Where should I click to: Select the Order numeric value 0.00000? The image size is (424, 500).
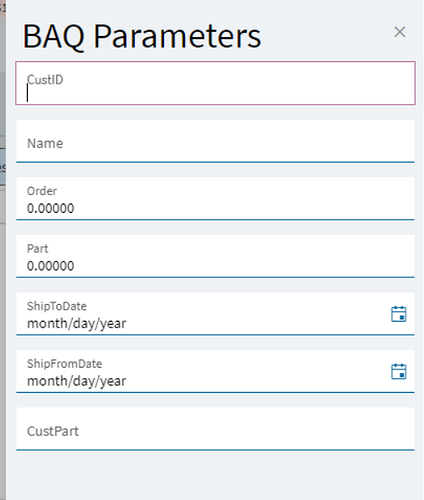pyautogui.click(x=50, y=208)
